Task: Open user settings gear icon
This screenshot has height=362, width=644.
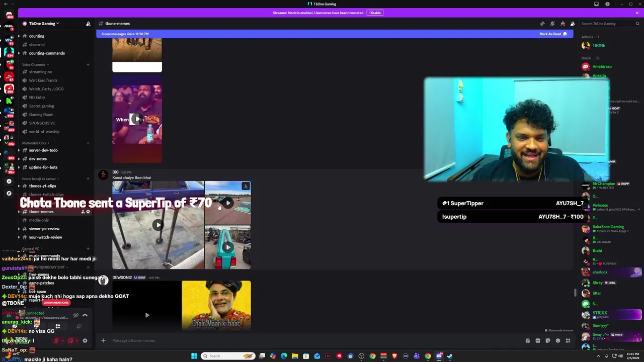Action: tap(85, 340)
